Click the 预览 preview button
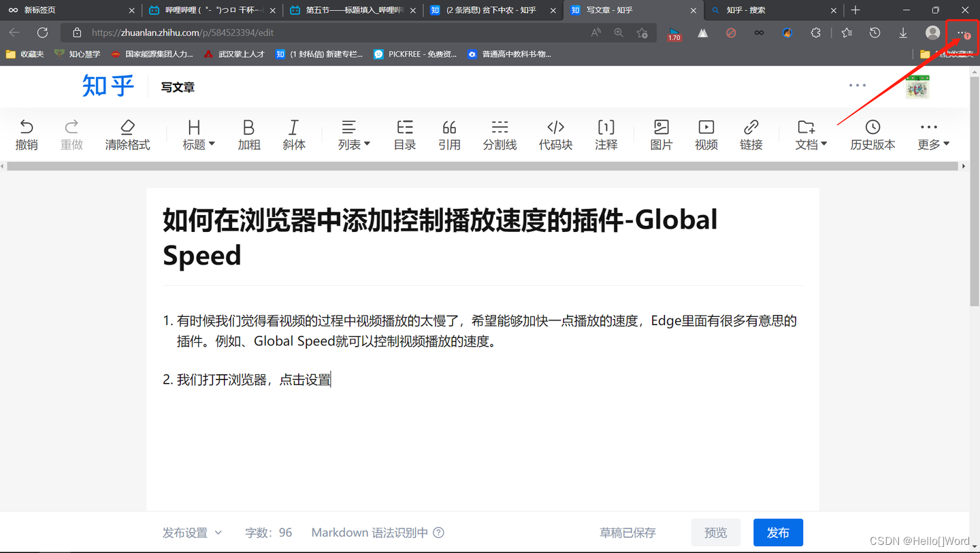 [x=715, y=533]
